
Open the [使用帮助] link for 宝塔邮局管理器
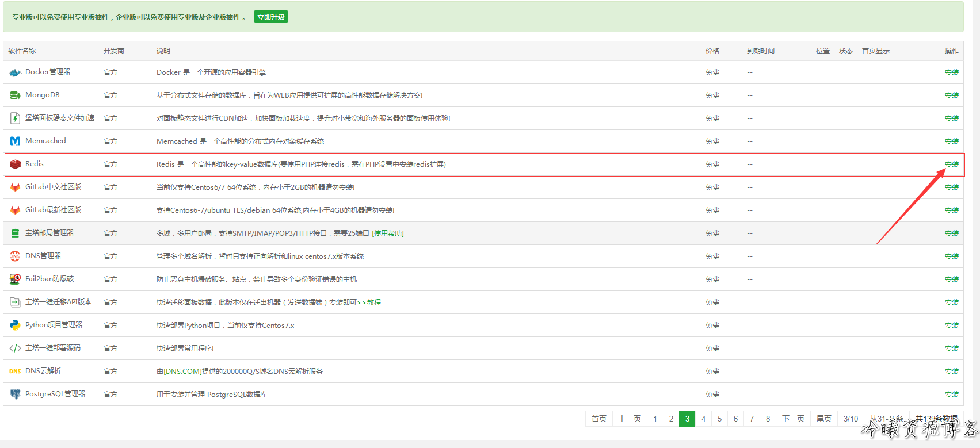388,233
